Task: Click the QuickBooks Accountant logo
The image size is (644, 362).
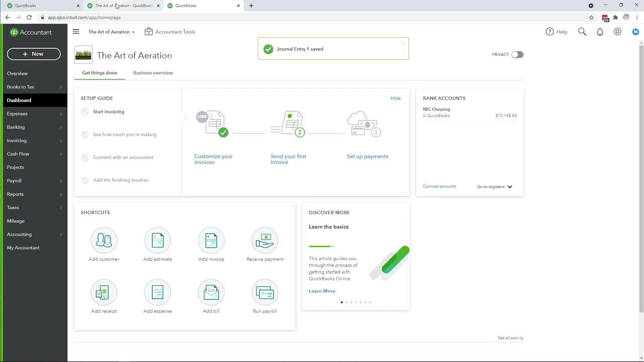Action: tap(31, 32)
